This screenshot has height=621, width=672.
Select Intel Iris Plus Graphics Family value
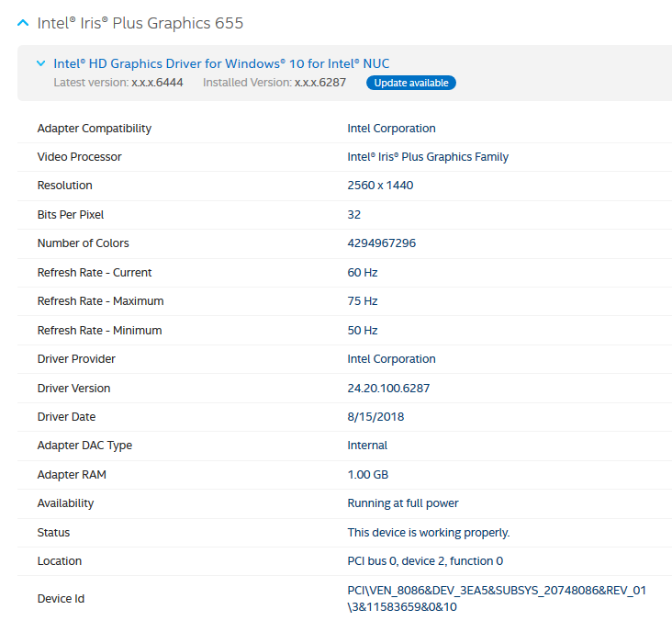pyautogui.click(x=428, y=157)
